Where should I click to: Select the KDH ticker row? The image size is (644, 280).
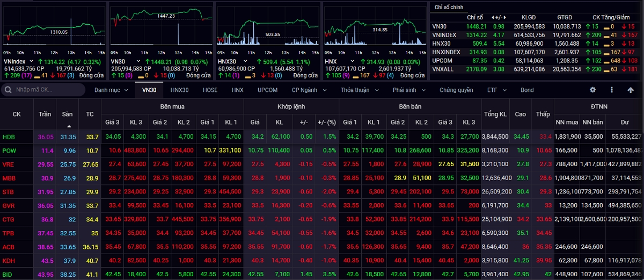pyautogui.click(x=322, y=261)
